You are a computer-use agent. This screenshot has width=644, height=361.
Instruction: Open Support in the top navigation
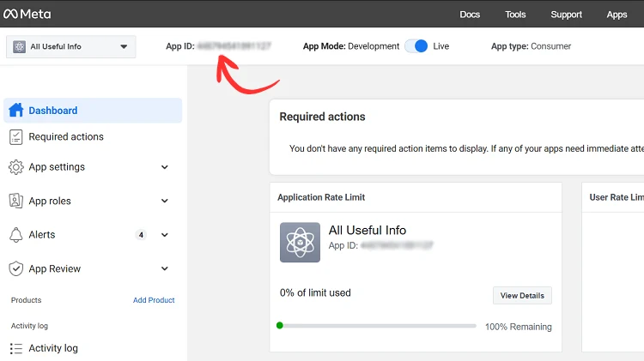point(566,15)
